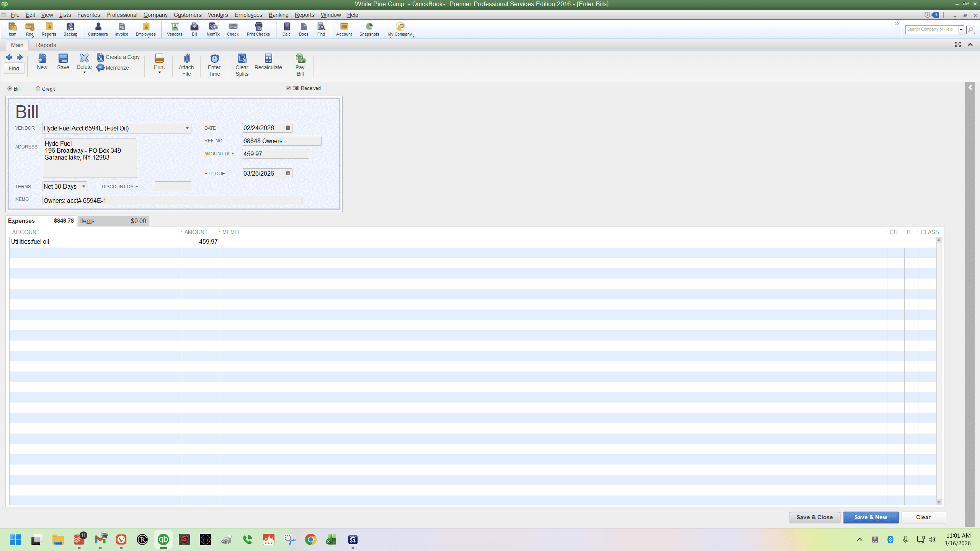Select the Bill radio button

(x=10, y=89)
